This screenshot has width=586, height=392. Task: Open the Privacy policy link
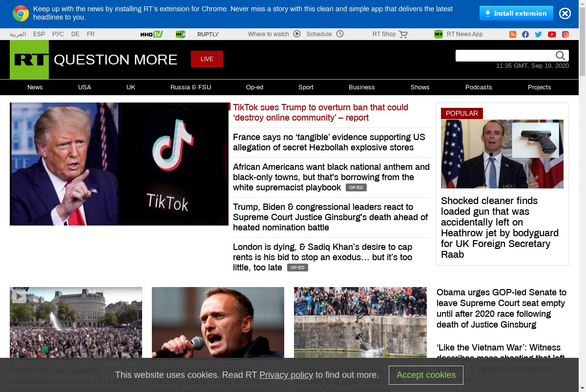click(286, 375)
